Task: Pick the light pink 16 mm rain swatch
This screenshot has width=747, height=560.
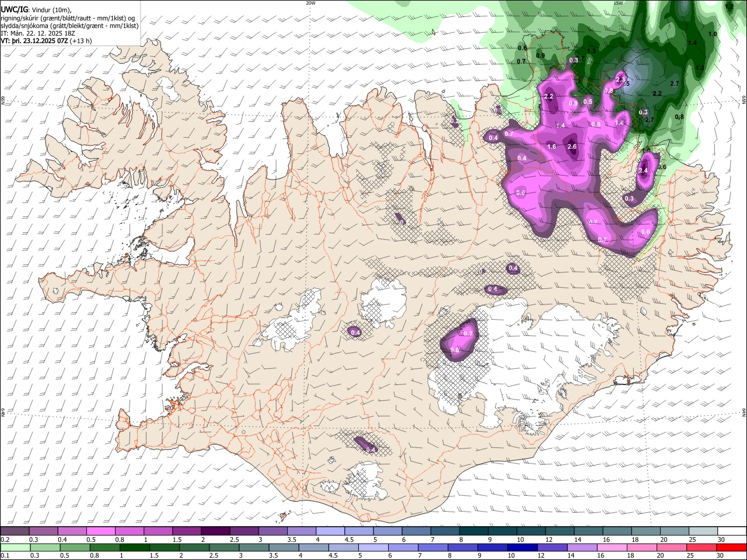Action: pos(613,547)
